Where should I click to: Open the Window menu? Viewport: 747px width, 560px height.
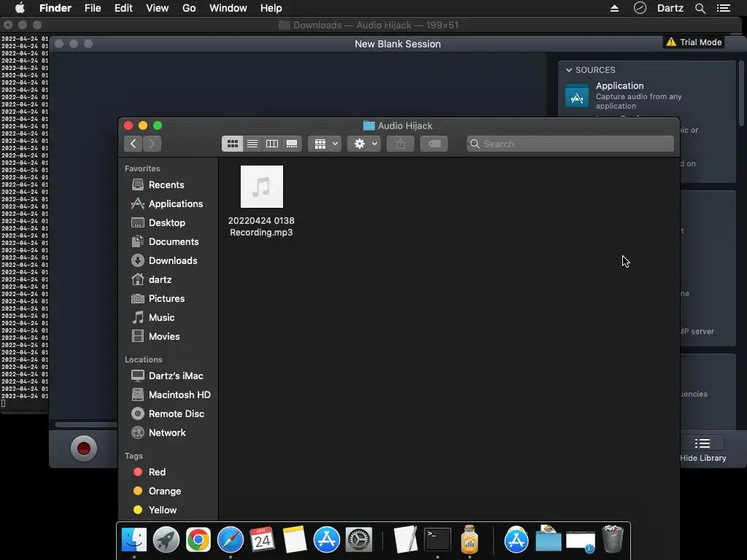click(228, 8)
